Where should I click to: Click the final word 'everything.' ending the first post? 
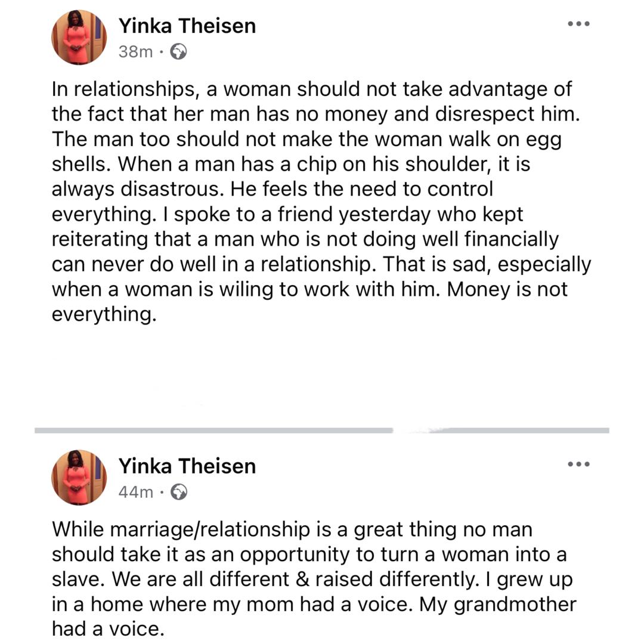[x=104, y=314]
